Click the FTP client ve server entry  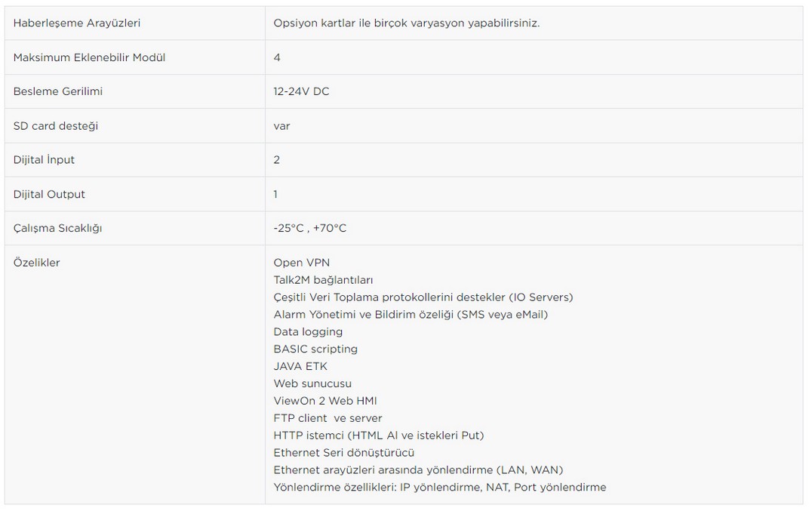[x=328, y=418]
